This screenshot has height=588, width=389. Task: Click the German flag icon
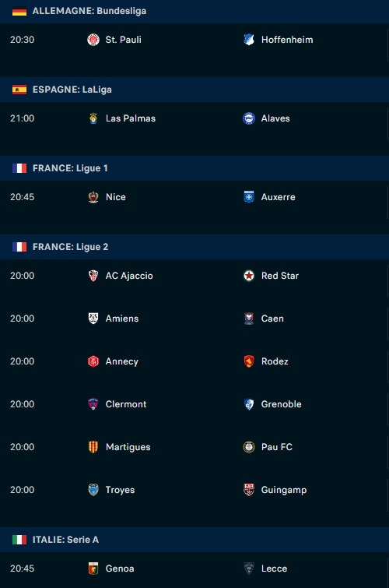click(x=19, y=11)
